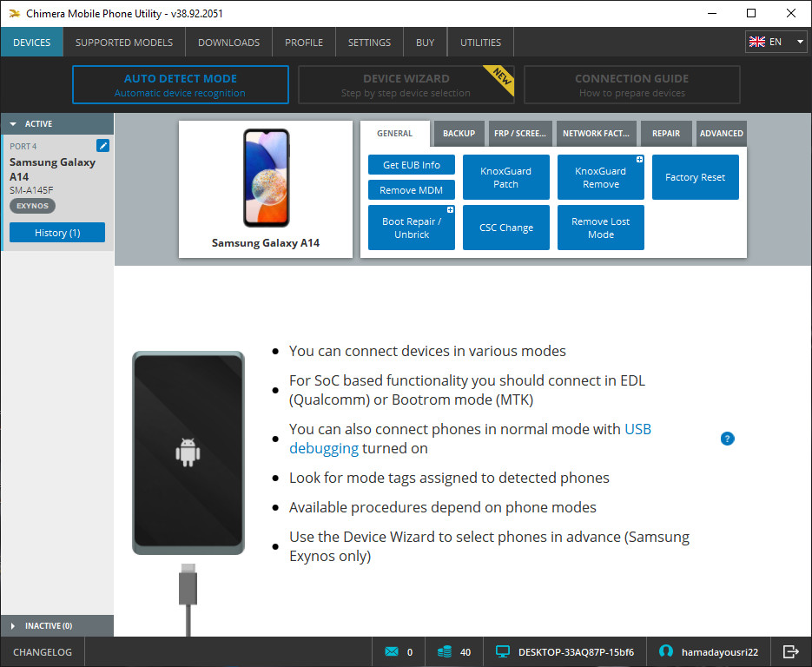
Task: Click the plus icon on Boot Repair / Unbrick
Action: pyautogui.click(x=450, y=209)
